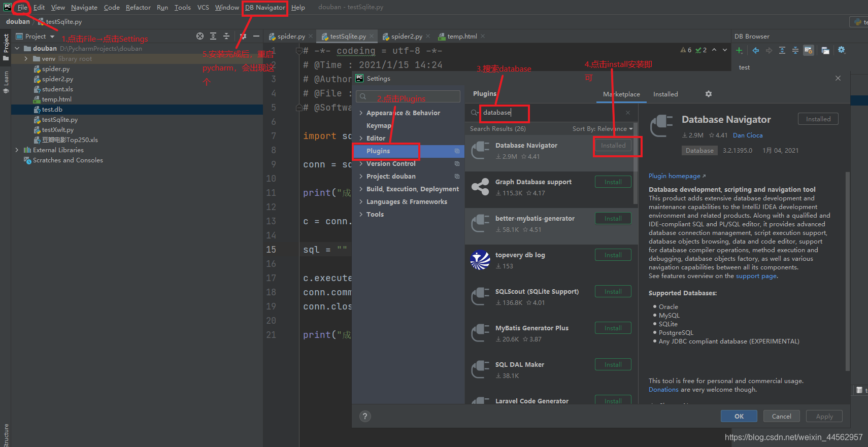The image size is (868, 447).
Task: Open the DB Navigator menu
Action: [265, 7]
